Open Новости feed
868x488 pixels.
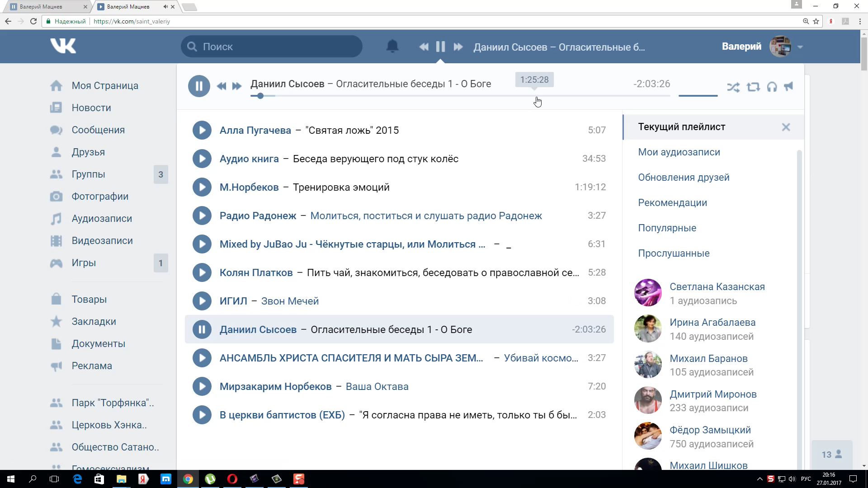pyautogui.click(x=91, y=108)
